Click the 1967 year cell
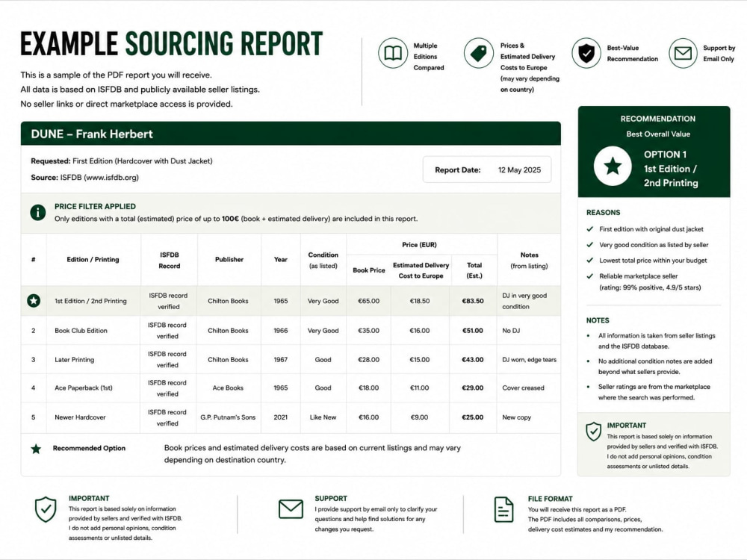 281,360
